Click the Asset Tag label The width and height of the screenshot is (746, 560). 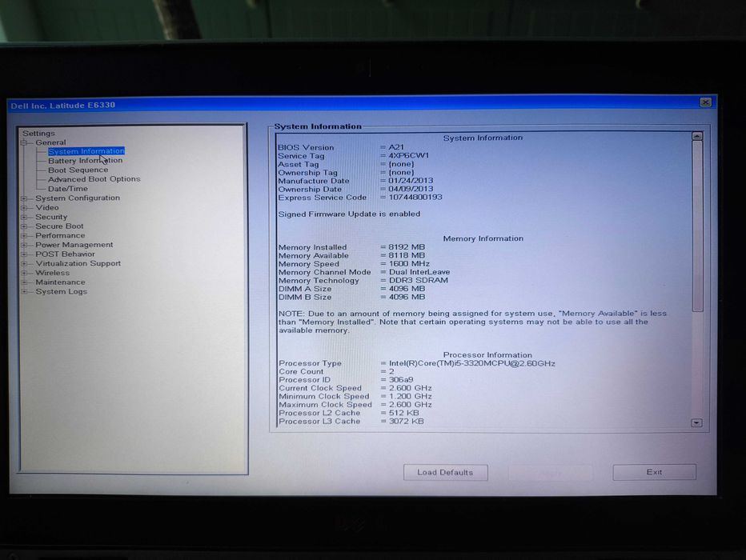pyautogui.click(x=299, y=164)
